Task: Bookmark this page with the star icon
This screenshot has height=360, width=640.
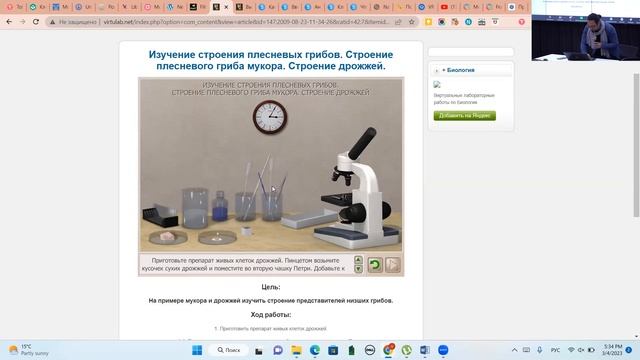Action: [411, 22]
